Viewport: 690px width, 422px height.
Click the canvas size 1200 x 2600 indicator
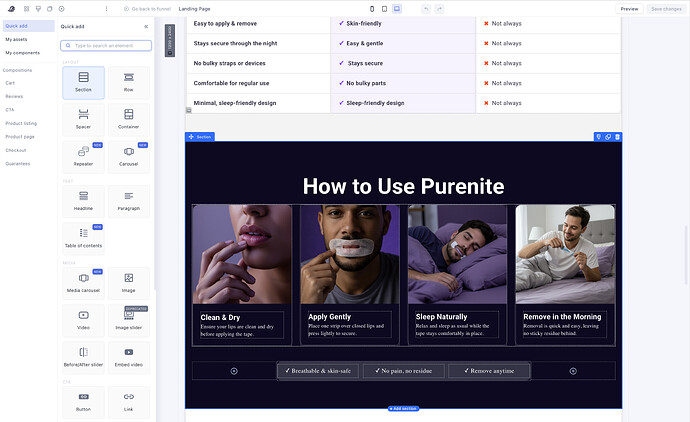pyautogui.click(x=170, y=40)
